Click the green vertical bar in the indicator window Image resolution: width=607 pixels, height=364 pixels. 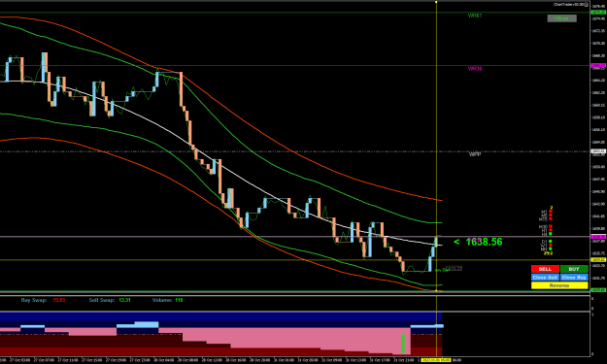point(403,344)
